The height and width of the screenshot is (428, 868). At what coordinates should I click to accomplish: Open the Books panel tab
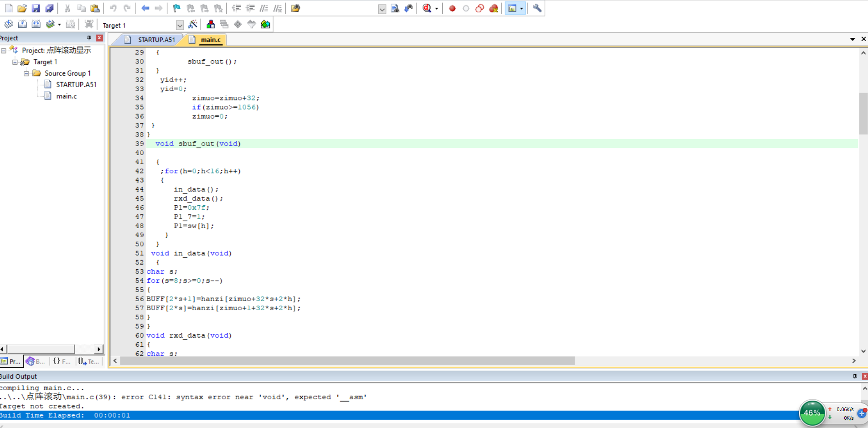pyautogui.click(x=36, y=361)
